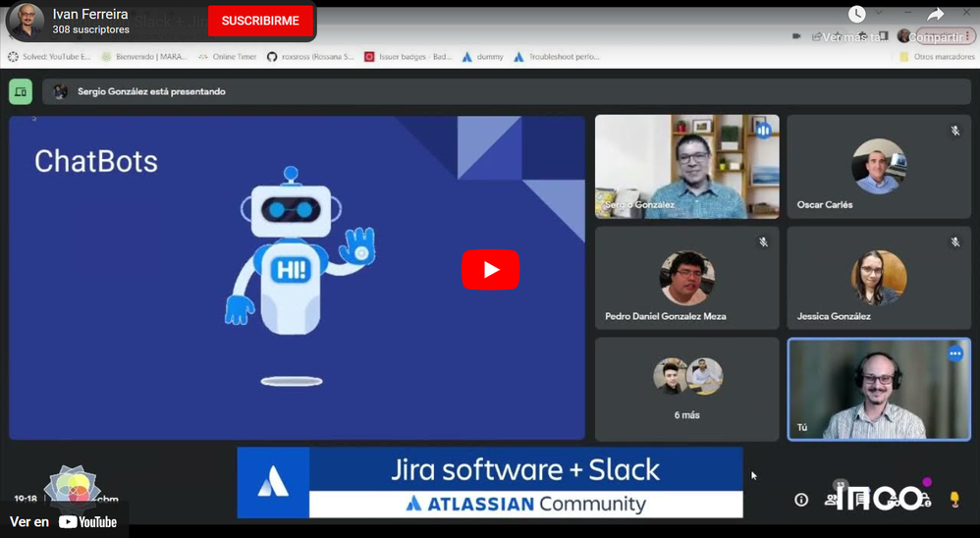Open the dummy Atlassian bookmark
980x538 pixels.
click(482, 57)
